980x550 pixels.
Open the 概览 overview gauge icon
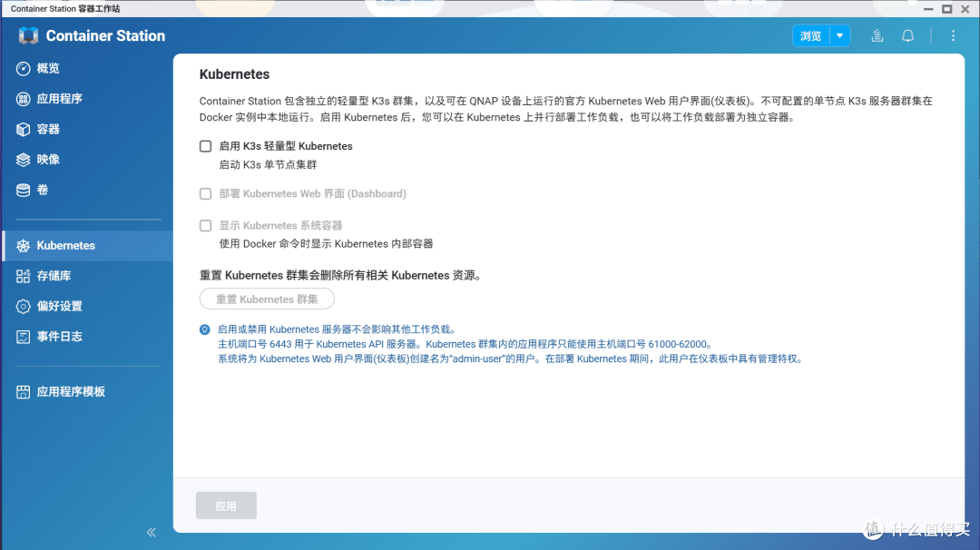click(x=23, y=69)
